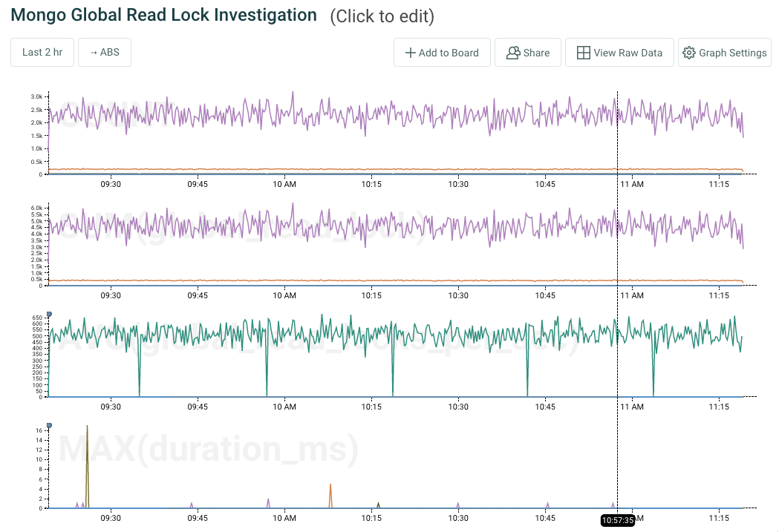Click the 650 y-axis label on AVG graph
779x532 pixels.
tap(38, 318)
